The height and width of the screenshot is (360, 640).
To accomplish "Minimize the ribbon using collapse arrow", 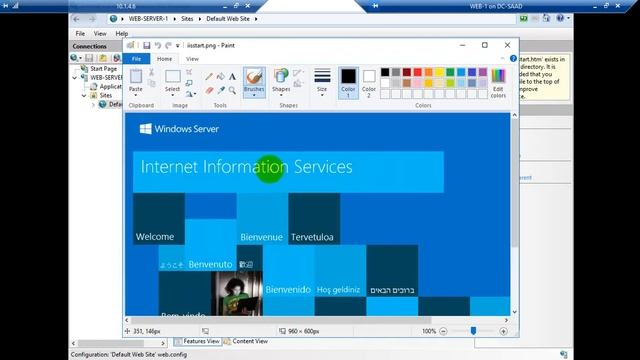I will (502, 59).
